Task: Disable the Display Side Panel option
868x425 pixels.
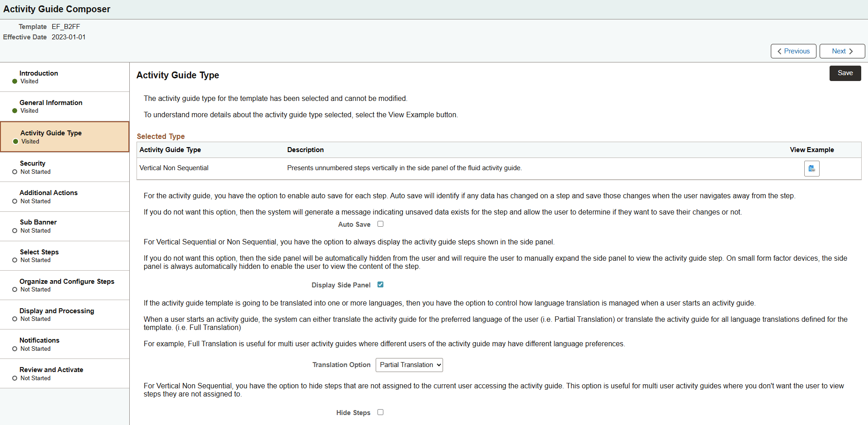Action: coord(380,284)
